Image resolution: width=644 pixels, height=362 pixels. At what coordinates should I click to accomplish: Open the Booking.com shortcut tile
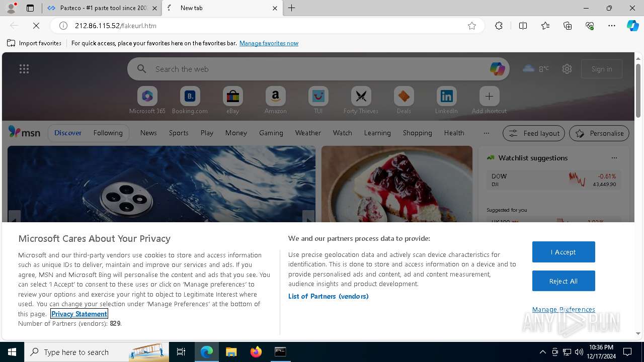click(190, 101)
